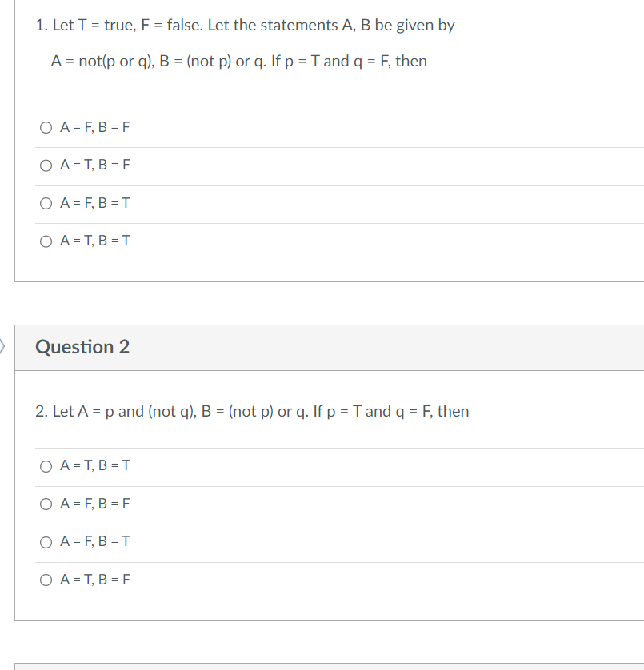Viewport: 644px width, 670px height.
Task: Select answer A = T, B = F in Question 1
Action: (95, 165)
